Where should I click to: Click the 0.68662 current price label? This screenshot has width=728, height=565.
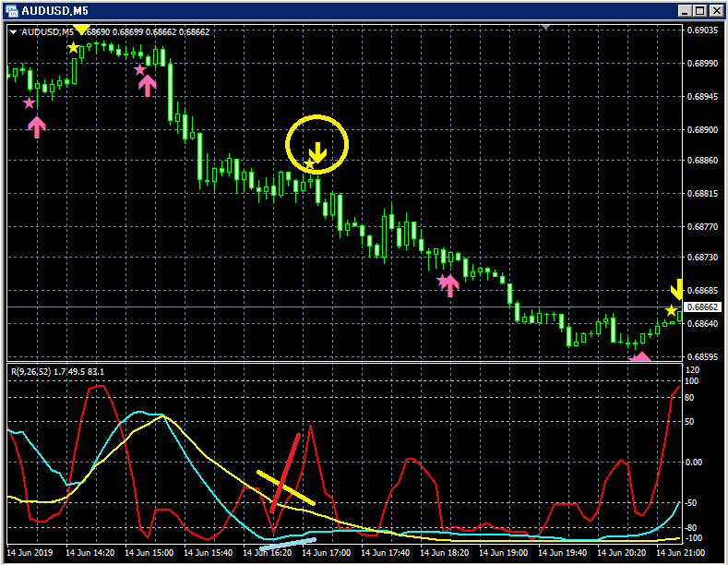point(702,307)
